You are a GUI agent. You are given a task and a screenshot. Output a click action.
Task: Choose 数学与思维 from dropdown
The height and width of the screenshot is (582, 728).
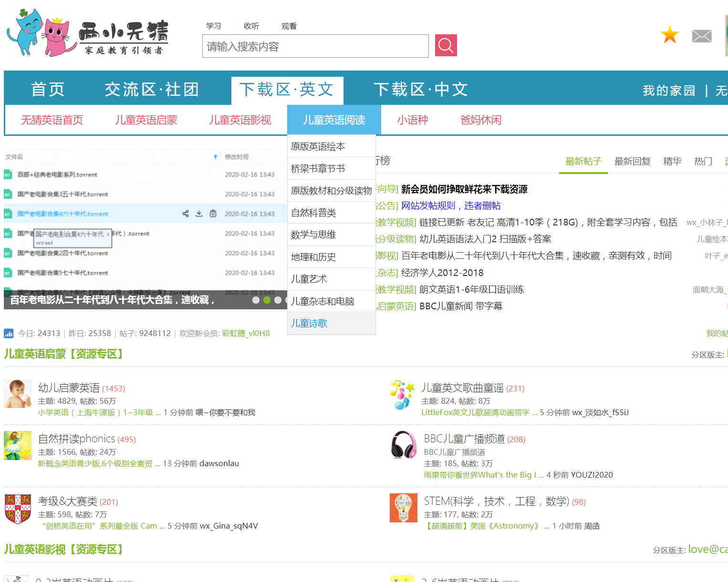(x=332, y=235)
